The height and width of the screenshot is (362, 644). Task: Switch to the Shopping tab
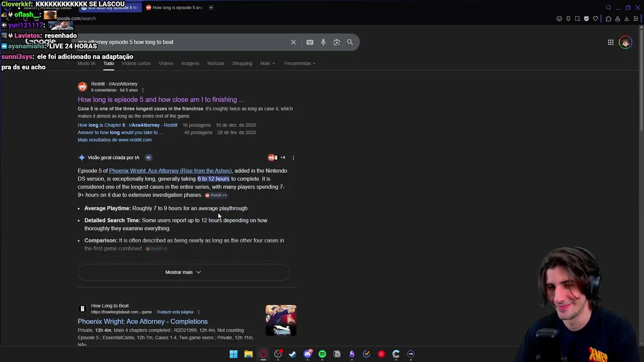coord(242,63)
